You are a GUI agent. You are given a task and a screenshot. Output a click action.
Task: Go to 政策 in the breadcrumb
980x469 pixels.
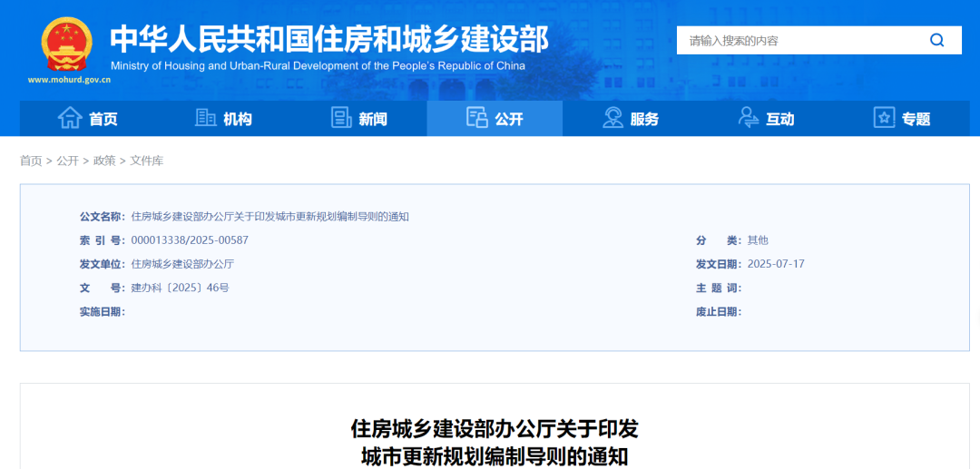(x=104, y=161)
